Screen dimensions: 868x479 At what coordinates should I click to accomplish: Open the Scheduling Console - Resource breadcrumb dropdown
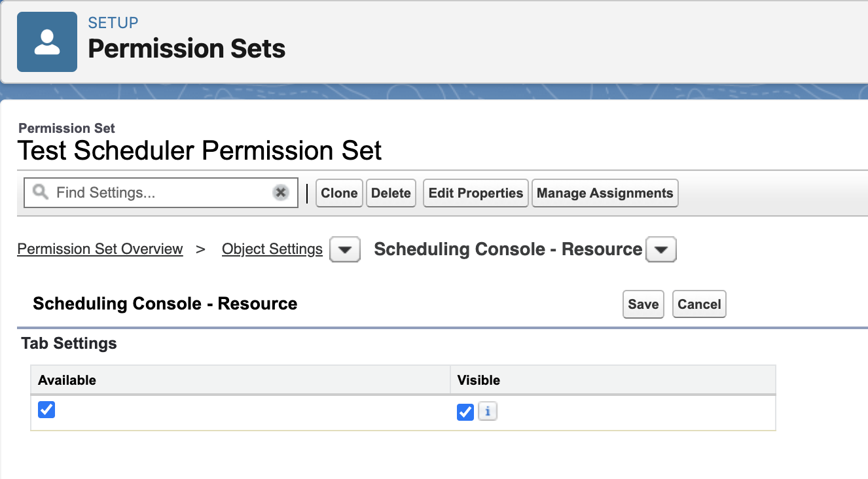coord(661,250)
